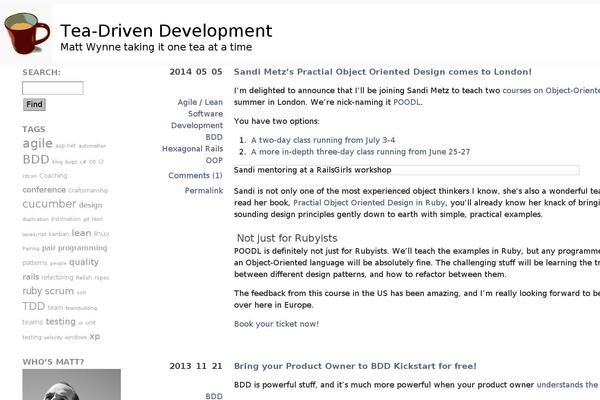Image resolution: width=600 pixels, height=400 pixels.
Task: Click the Sandi mentoring at RailsGirls image
Action: tap(406, 170)
